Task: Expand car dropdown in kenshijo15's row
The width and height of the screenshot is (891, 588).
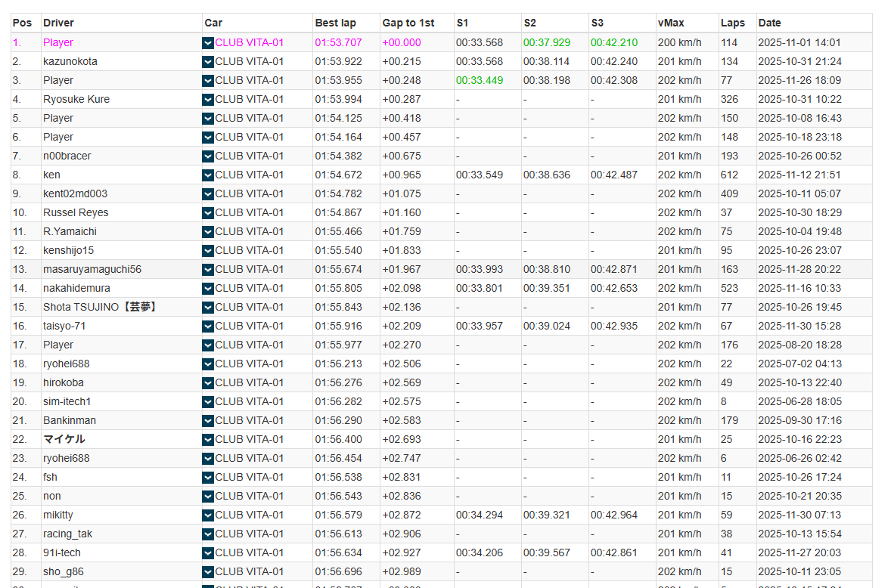Action: pyautogui.click(x=208, y=251)
